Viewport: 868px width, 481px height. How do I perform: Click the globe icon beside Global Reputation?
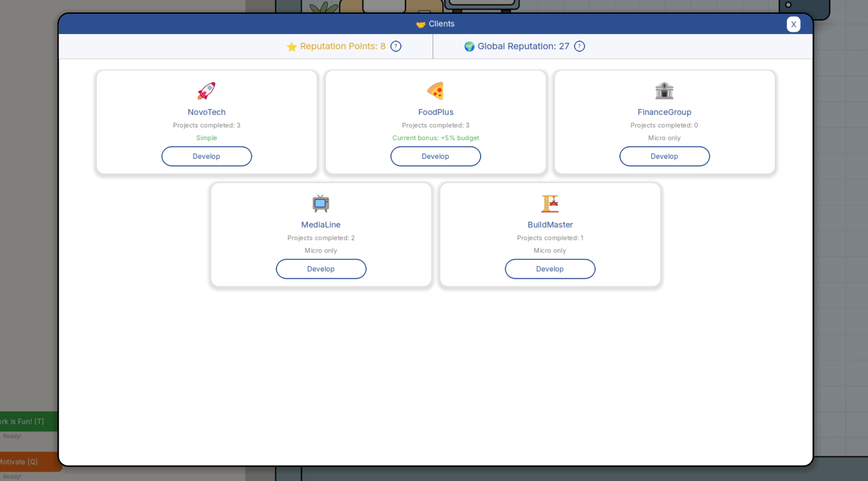click(469, 47)
